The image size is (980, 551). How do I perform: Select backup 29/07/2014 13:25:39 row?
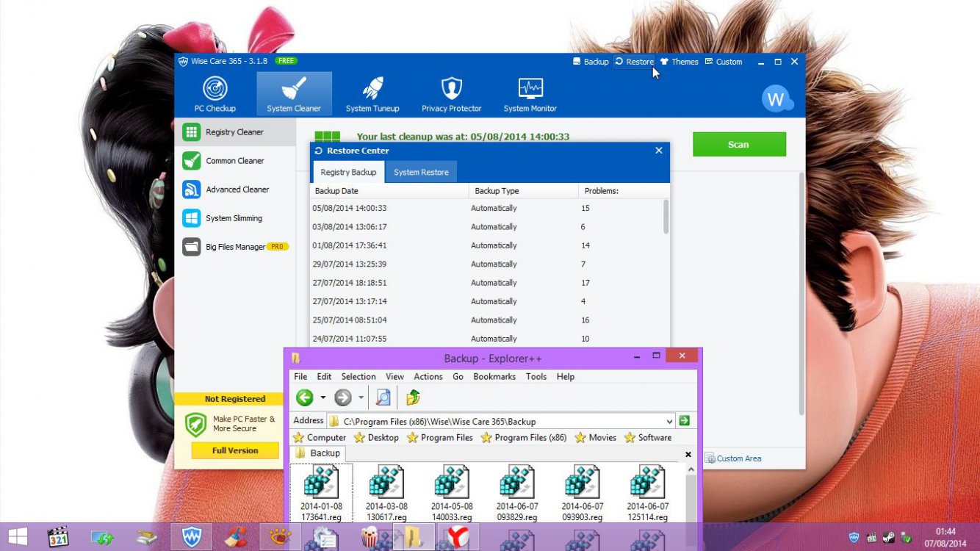[486, 264]
